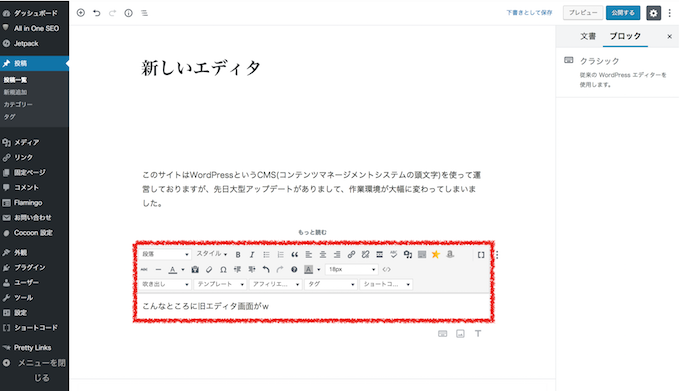Click the source code </> icon
The height and width of the screenshot is (391, 680).
click(386, 270)
